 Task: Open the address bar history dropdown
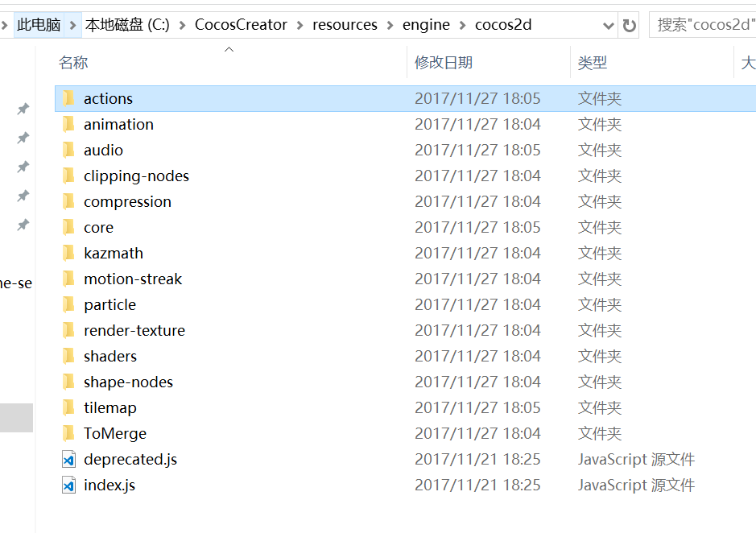[x=609, y=25]
